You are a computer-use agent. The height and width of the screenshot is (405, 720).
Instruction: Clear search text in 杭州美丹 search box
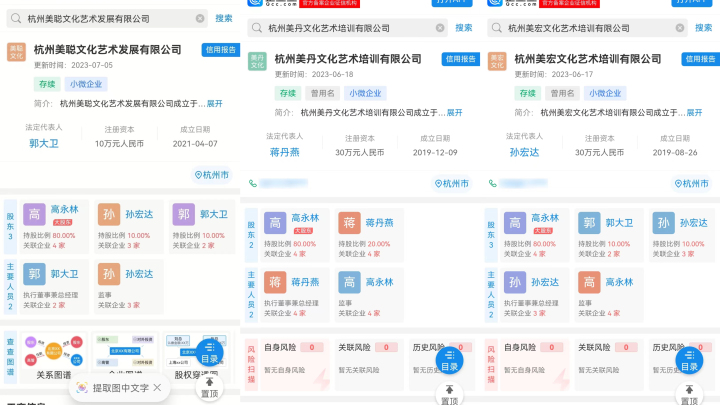(x=440, y=28)
